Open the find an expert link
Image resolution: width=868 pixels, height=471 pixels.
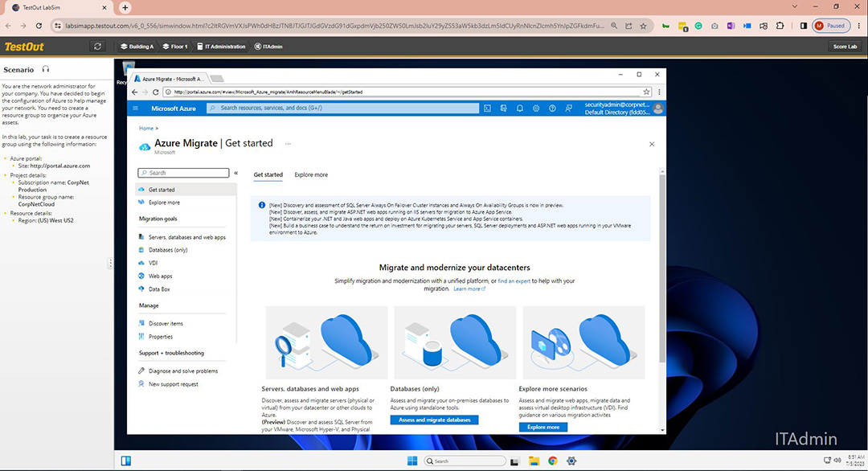tap(514, 281)
